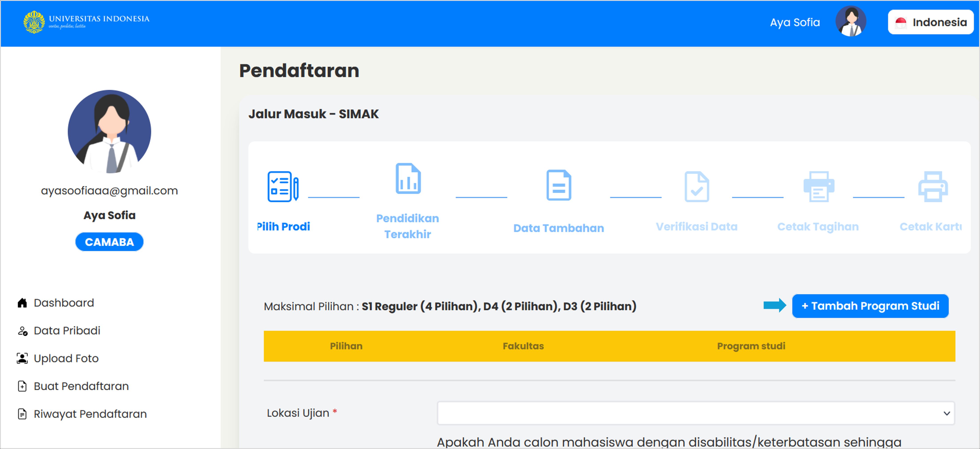Click the CAMABA badge

(x=109, y=242)
